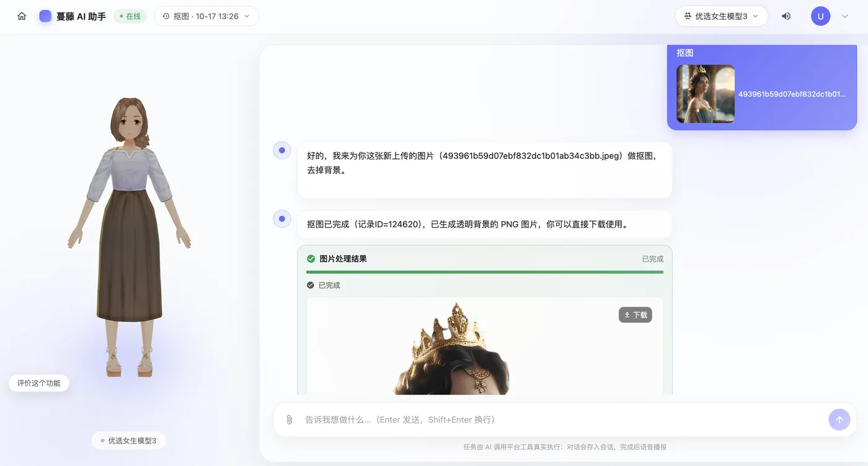
Task: Click the assistant avatar beside the 抠图已完成 message
Action: [282, 218]
